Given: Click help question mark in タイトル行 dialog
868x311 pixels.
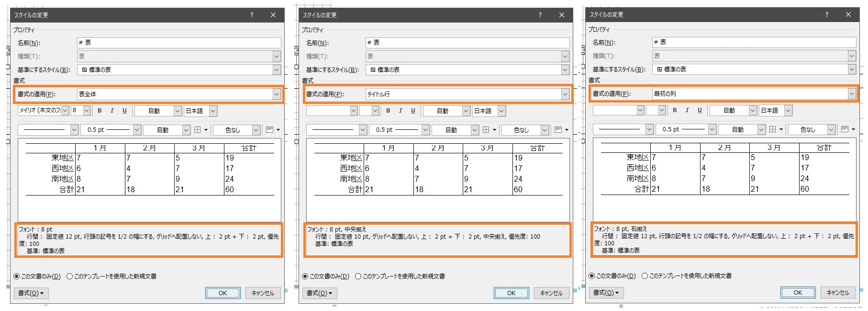Looking at the screenshot, I should (x=540, y=15).
